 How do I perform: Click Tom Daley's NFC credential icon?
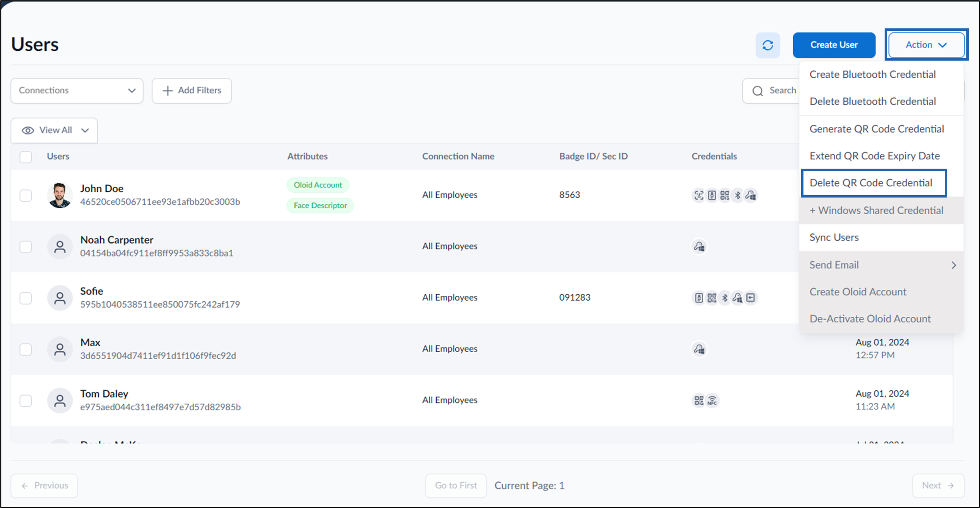click(713, 401)
